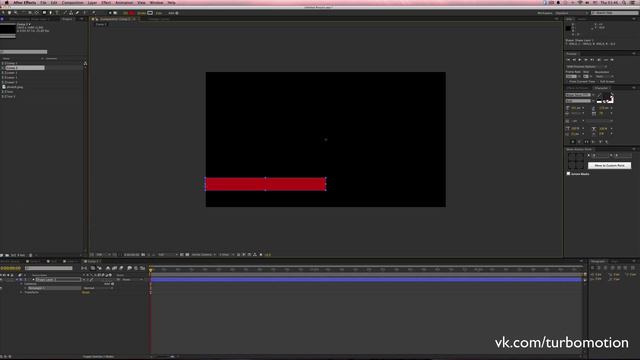The width and height of the screenshot is (640, 360).
Task: Click the left-align paragraph icon
Action: pyautogui.click(x=593, y=268)
